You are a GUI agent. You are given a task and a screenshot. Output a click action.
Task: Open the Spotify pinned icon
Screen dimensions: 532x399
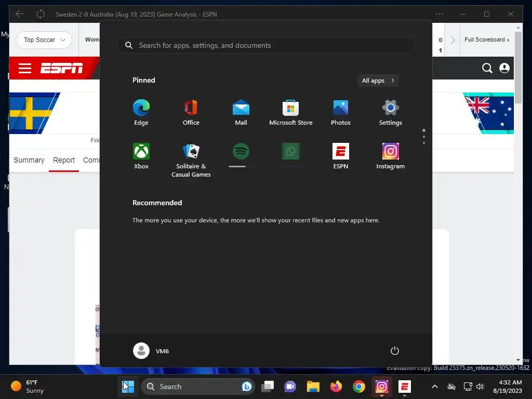[x=241, y=151]
